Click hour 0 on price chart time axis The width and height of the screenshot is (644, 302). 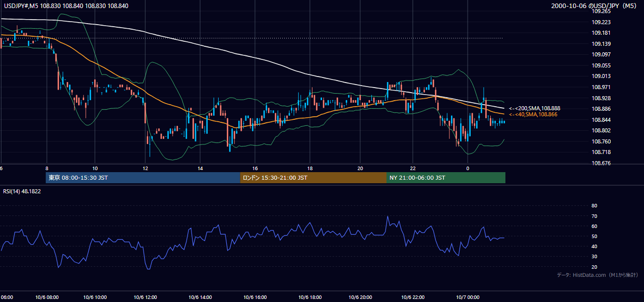(x=467, y=169)
